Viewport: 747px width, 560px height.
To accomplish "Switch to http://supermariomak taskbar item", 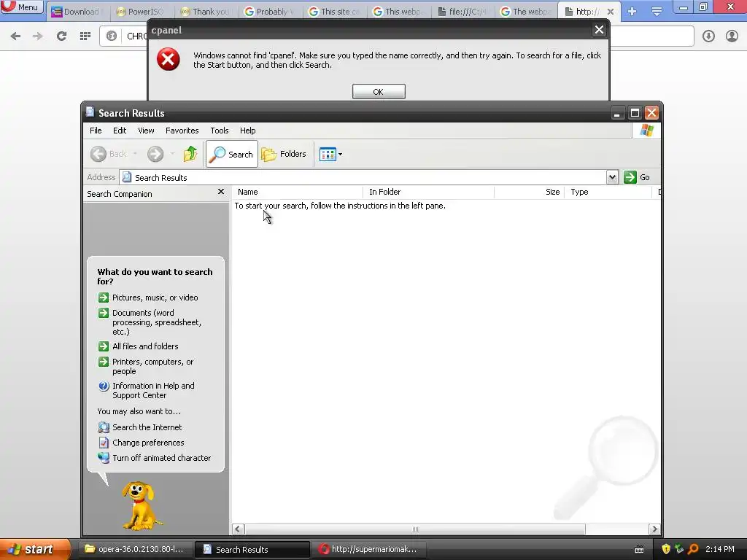I will [x=370, y=549].
